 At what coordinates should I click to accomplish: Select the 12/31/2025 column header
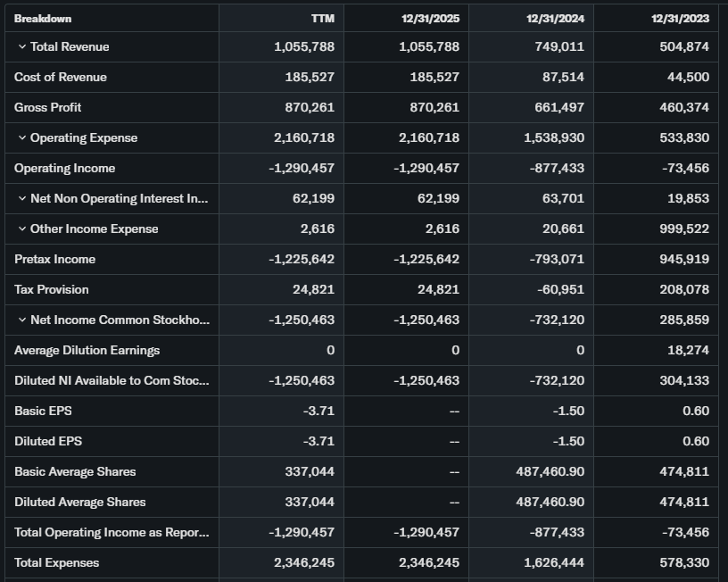coord(431,19)
